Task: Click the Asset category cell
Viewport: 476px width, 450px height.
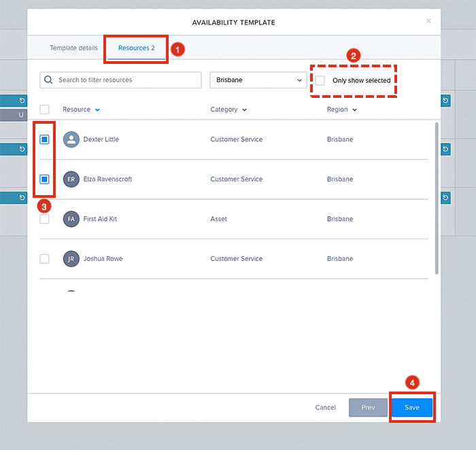Action: tap(218, 219)
